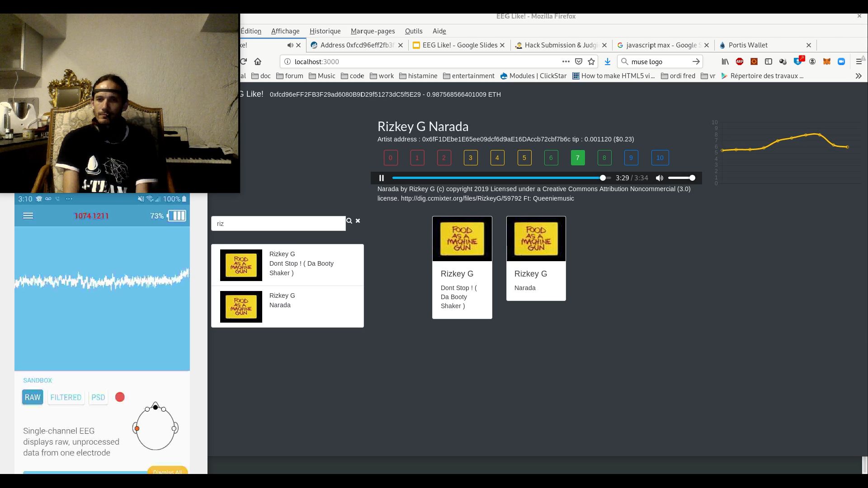Select 'Dont Stop ! ( Da Booty Shaker )' list result

point(288,265)
